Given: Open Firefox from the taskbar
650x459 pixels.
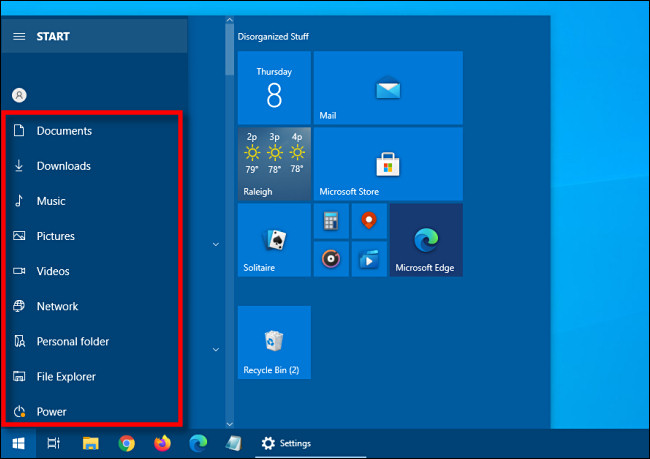Looking at the screenshot, I should tap(162, 443).
